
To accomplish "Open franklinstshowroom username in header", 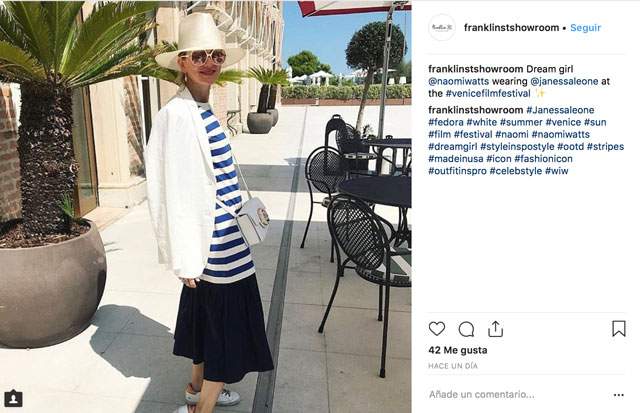I will pyautogui.click(x=511, y=28).
